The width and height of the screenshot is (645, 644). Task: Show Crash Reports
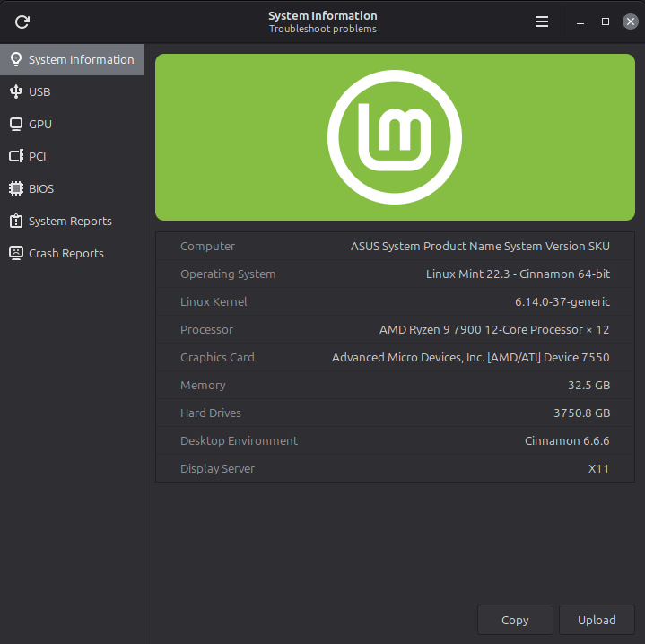[72, 253]
